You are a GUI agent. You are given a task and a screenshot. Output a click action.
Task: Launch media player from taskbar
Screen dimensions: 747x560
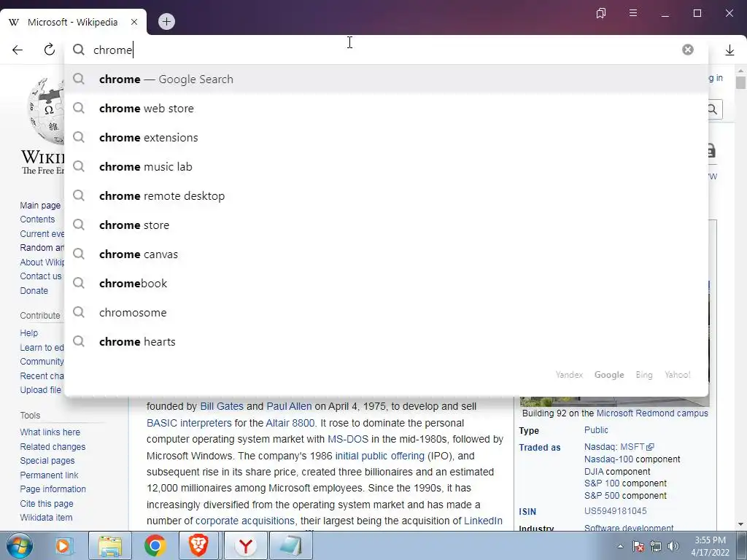tap(63, 545)
